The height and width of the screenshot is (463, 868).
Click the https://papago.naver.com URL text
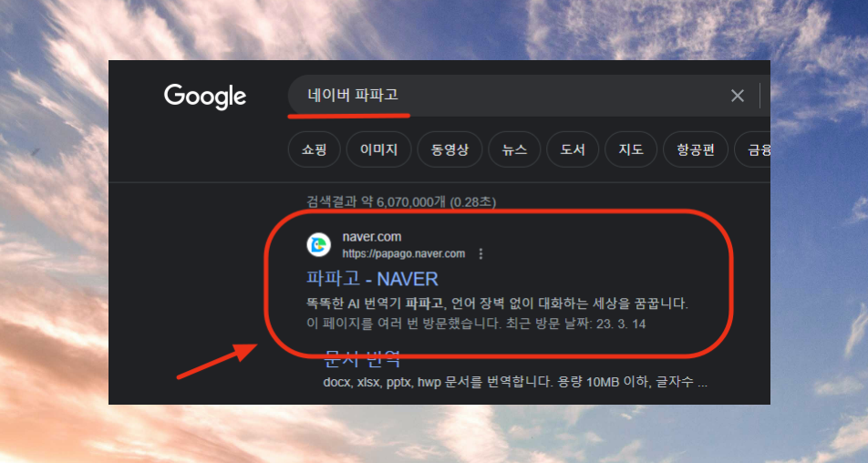404,254
